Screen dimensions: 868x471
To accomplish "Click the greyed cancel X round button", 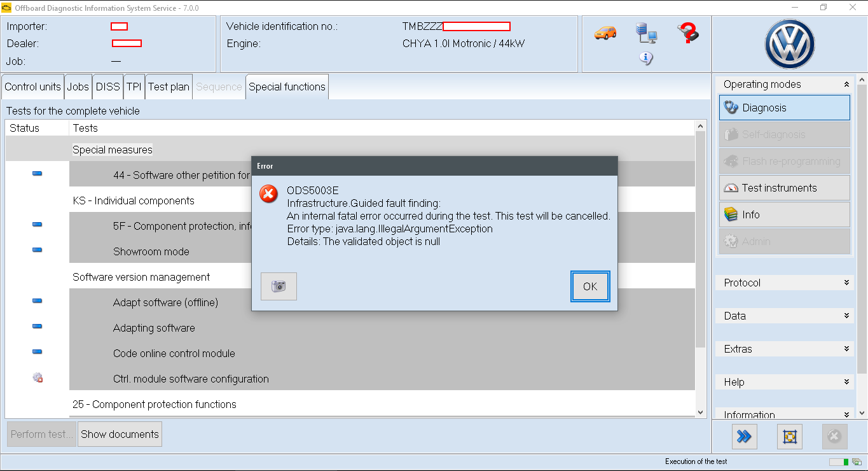I will tap(835, 437).
